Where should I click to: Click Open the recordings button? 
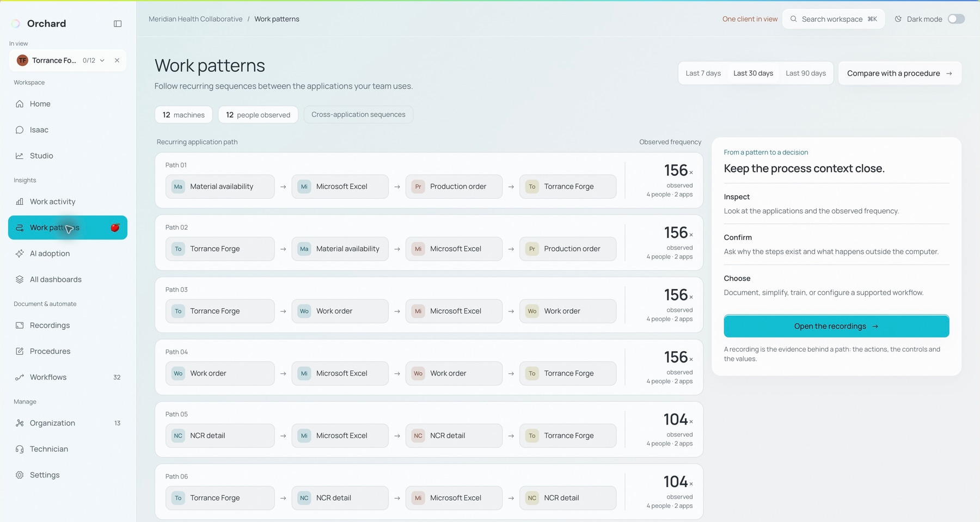click(836, 326)
